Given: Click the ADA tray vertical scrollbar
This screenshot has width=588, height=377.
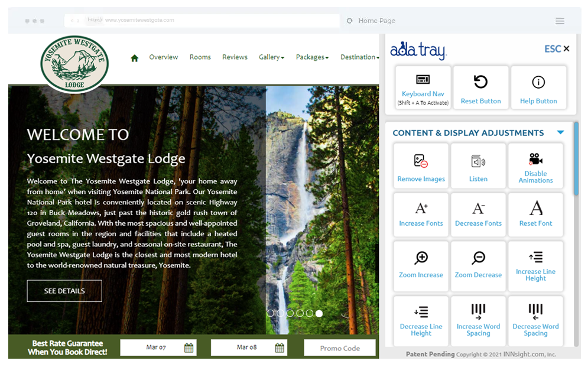Looking at the screenshot, I should (576, 158).
